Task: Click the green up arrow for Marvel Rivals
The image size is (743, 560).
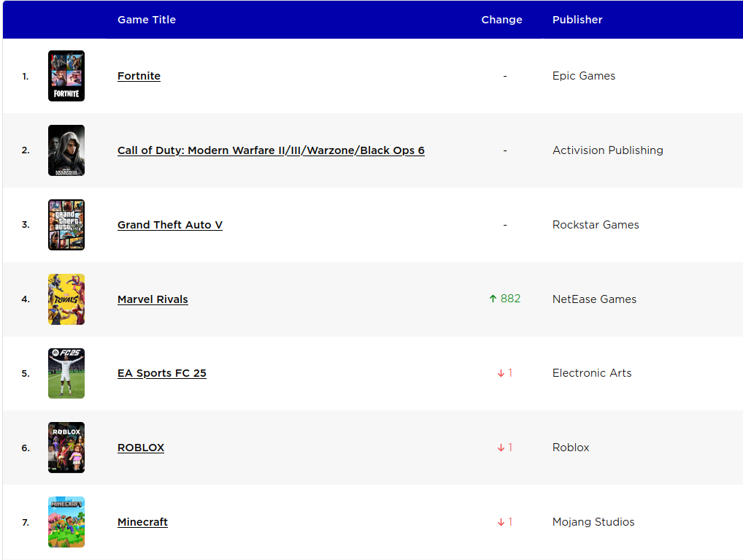Action: coord(493,299)
